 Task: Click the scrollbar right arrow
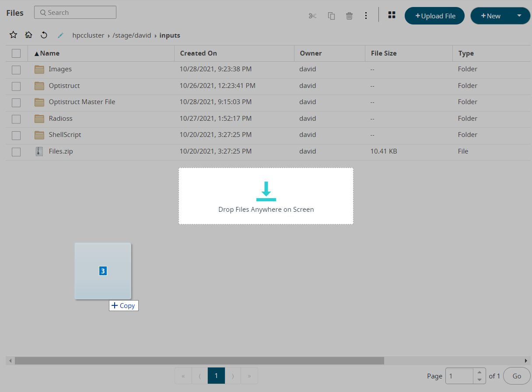(526, 360)
